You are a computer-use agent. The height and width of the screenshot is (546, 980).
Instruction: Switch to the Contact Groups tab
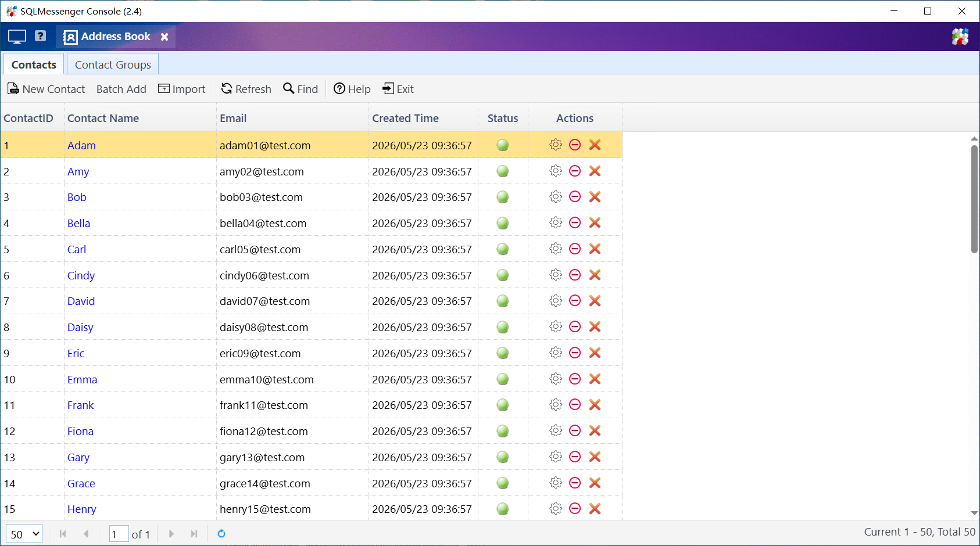coord(113,64)
